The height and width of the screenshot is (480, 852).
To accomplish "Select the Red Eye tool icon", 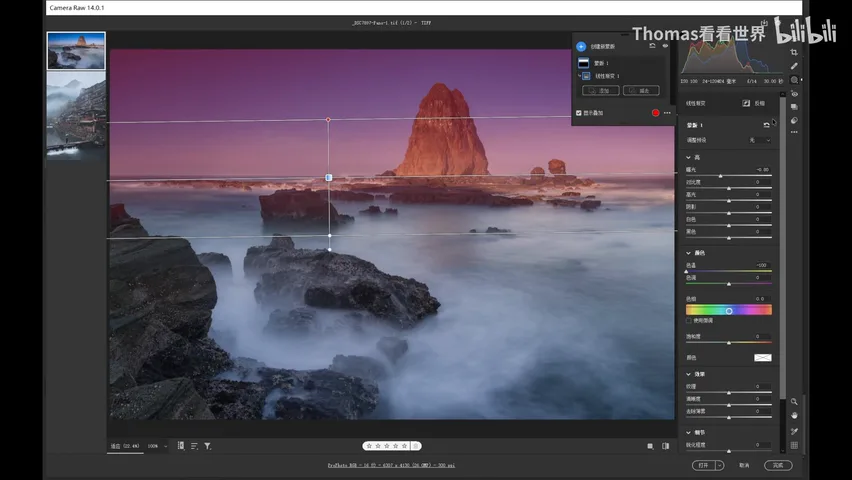I will pyautogui.click(x=794, y=94).
